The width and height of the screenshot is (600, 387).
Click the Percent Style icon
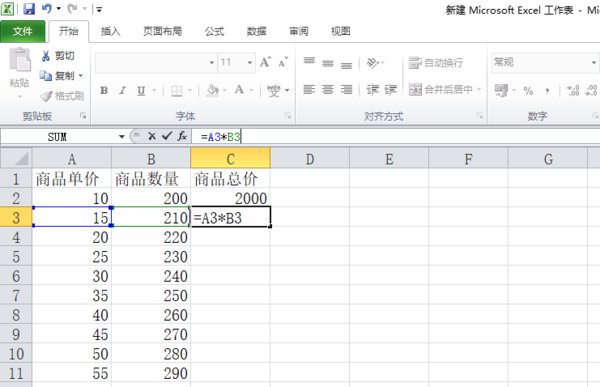tap(528, 91)
